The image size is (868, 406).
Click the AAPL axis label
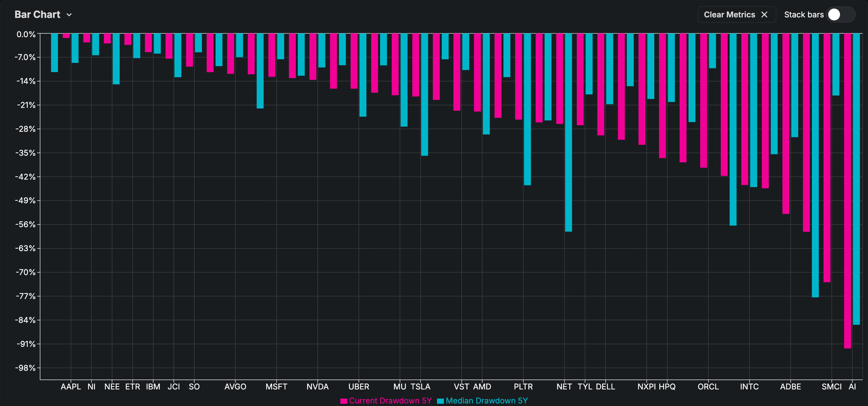pyautogui.click(x=70, y=387)
